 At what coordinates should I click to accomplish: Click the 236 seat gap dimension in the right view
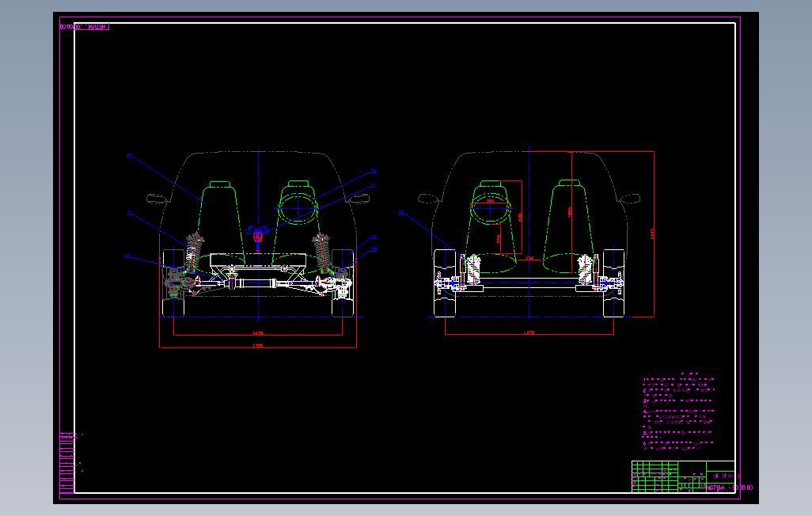pyautogui.click(x=529, y=258)
